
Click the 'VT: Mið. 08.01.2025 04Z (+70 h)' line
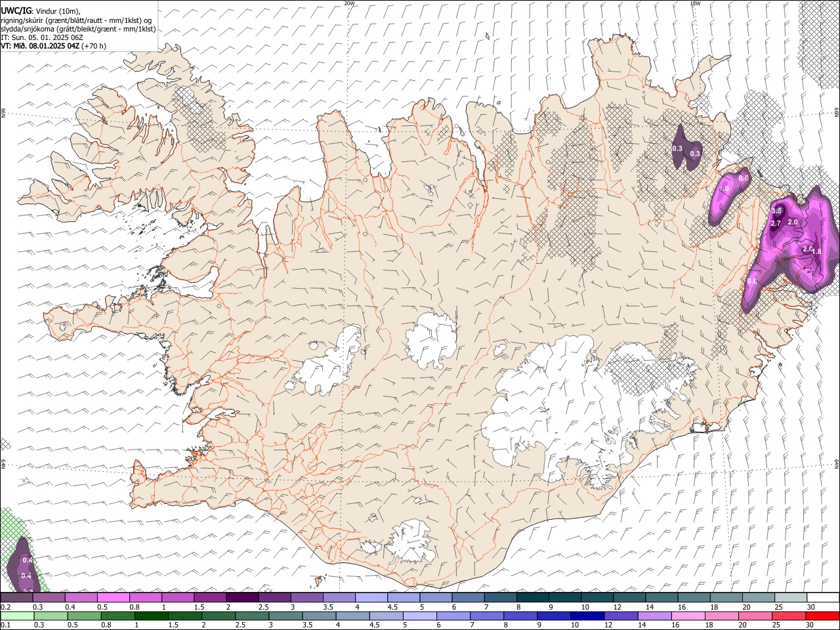pos(54,46)
